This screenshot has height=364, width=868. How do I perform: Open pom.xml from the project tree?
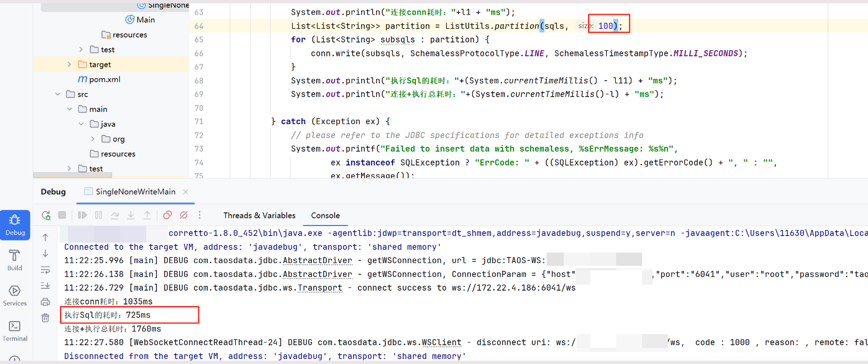(104, 79)
